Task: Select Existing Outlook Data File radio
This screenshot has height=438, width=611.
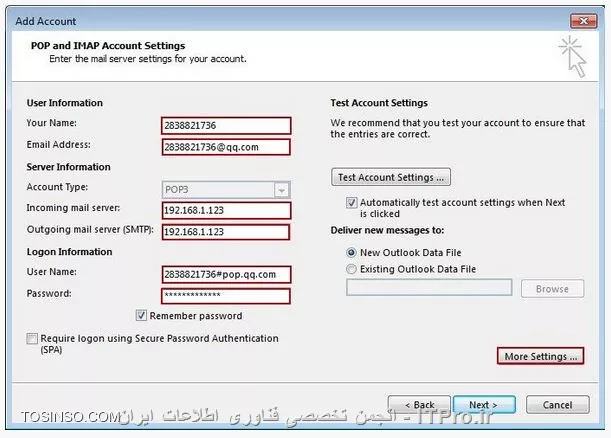Action: (x=351, y=269)
